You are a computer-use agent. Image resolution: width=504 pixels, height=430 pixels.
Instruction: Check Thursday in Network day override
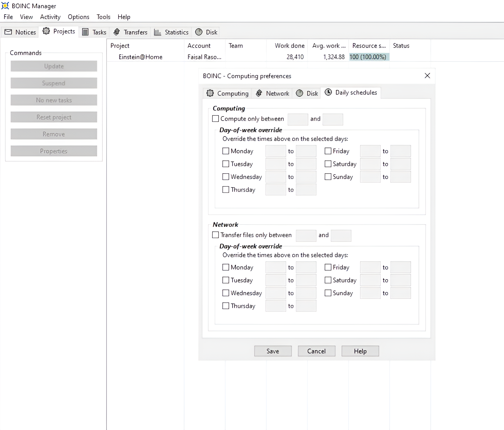[x=226, y=306]
